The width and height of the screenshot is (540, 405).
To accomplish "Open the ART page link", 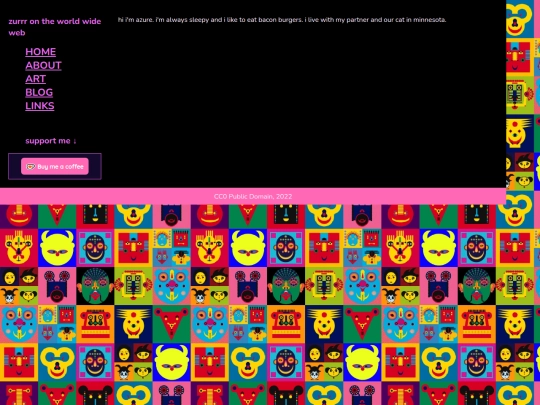I will (x=35, y=79).
